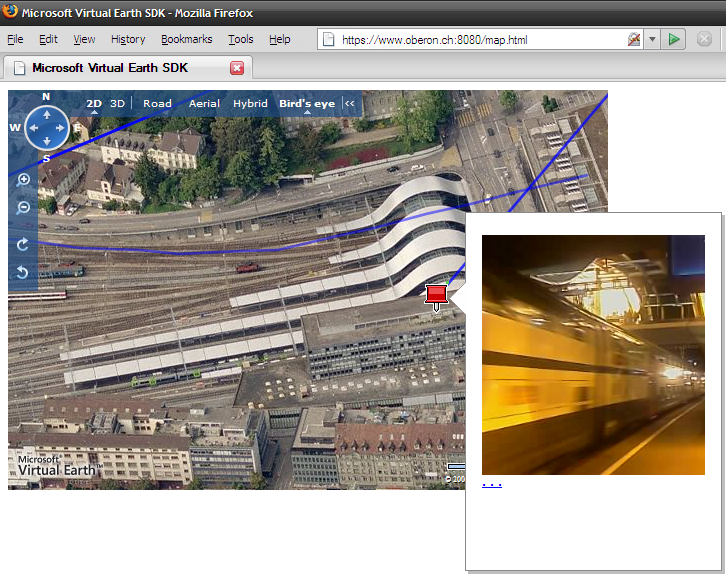Rotate the bird's eye view counterclockwise
Screen dimensions: 726x575
point(23,272)
